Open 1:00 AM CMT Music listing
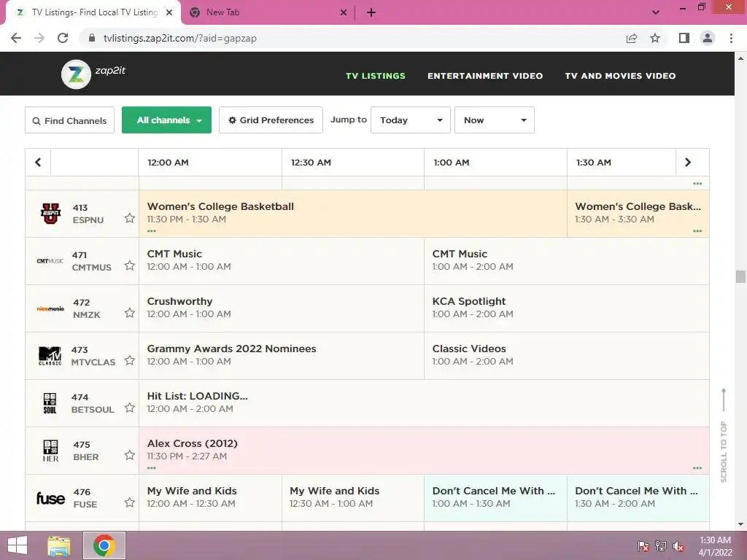Image resolution: width=747 pixels, height=560 pixels. click(x=566, y=261)
